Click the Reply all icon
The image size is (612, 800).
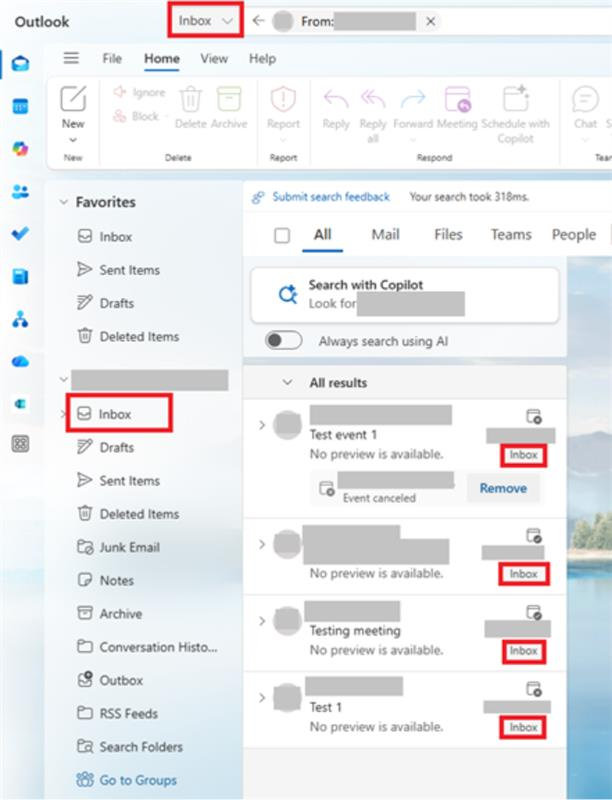click(x=373, y=99)
